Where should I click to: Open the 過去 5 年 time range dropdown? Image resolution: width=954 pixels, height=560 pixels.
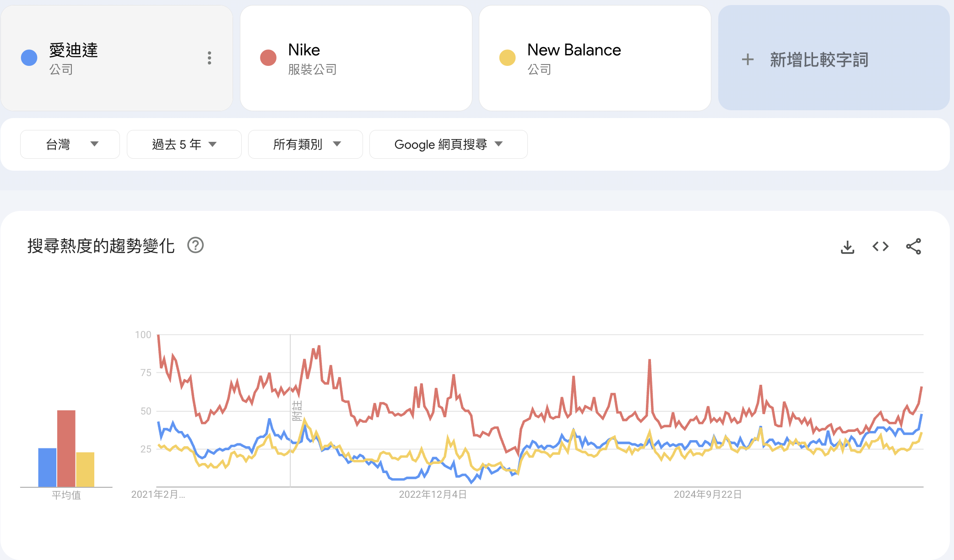[184, 145]
